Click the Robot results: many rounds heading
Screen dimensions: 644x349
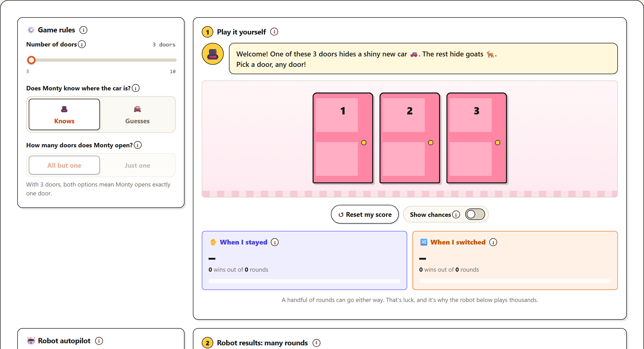point(262,343)
